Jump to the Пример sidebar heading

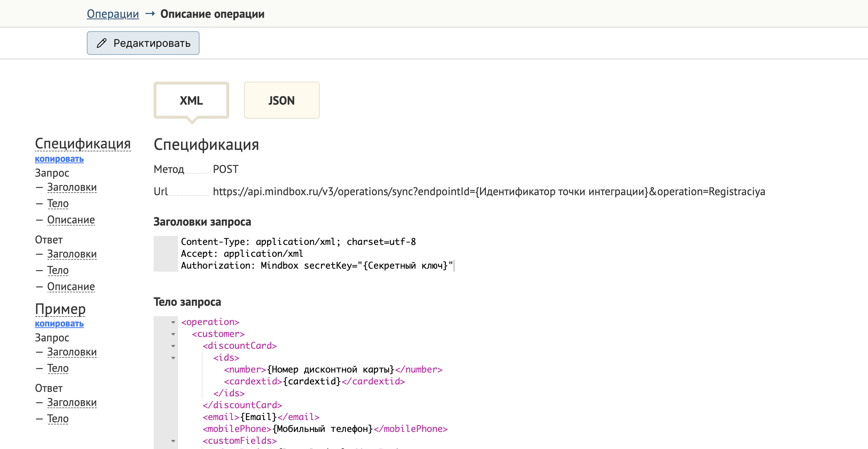[60, 309]
